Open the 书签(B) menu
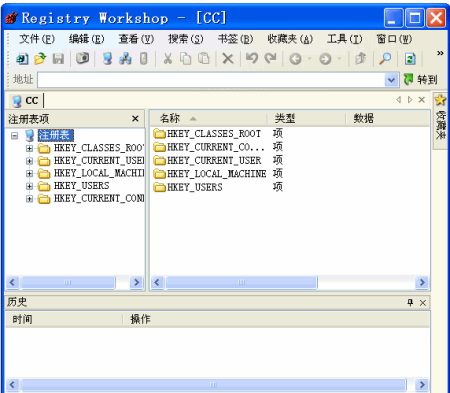450x393 pixels. coord(235,39)
